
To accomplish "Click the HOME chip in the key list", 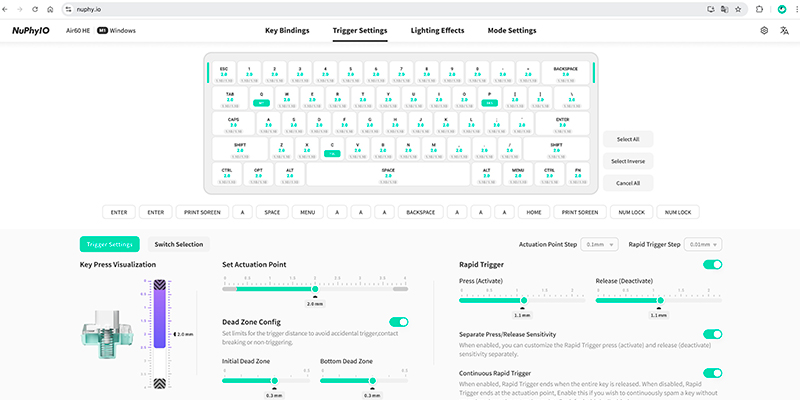I will pyautogui.click(x=534, y=212).
